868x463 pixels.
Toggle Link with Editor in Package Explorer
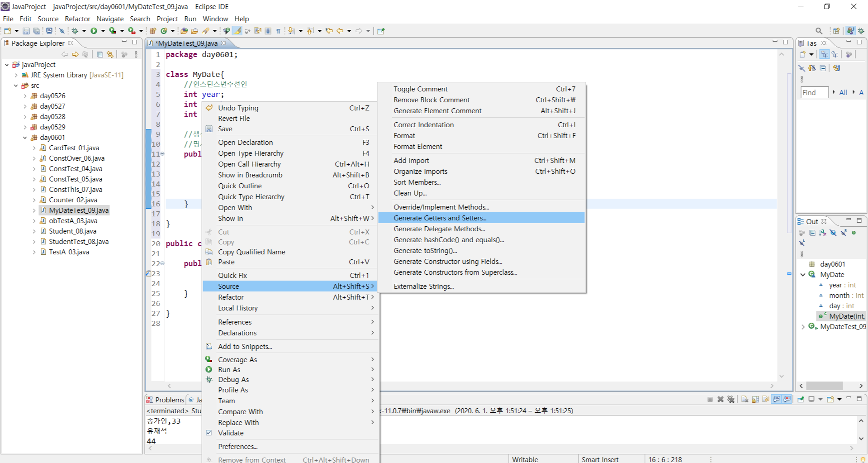[x=110, y=54]
